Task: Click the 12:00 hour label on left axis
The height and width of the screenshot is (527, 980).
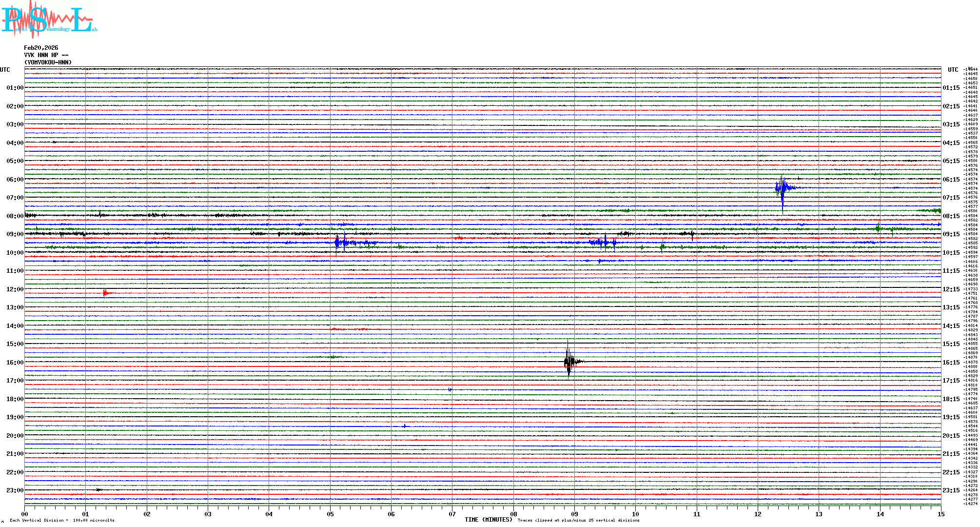Action: click(15, 289)
